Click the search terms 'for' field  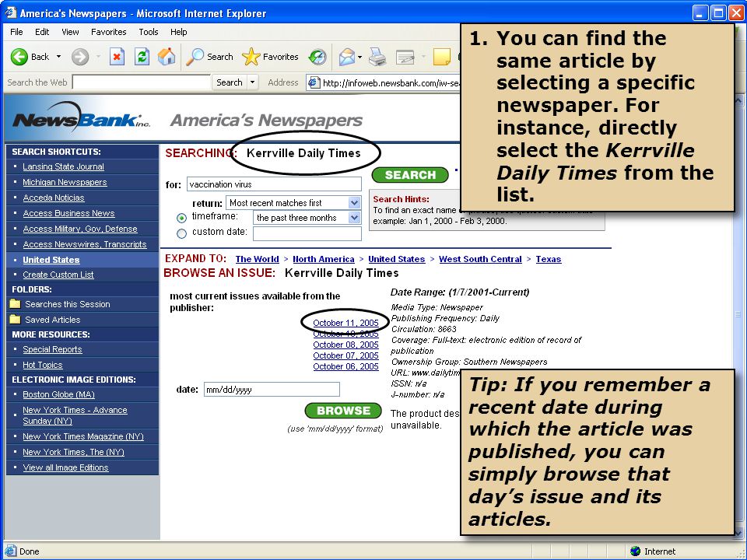click(x=274, y=184)
